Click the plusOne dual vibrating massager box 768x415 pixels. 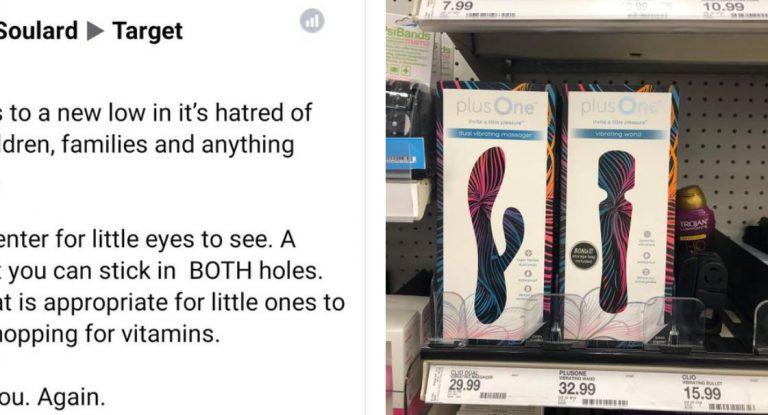(x=497, y=212)
